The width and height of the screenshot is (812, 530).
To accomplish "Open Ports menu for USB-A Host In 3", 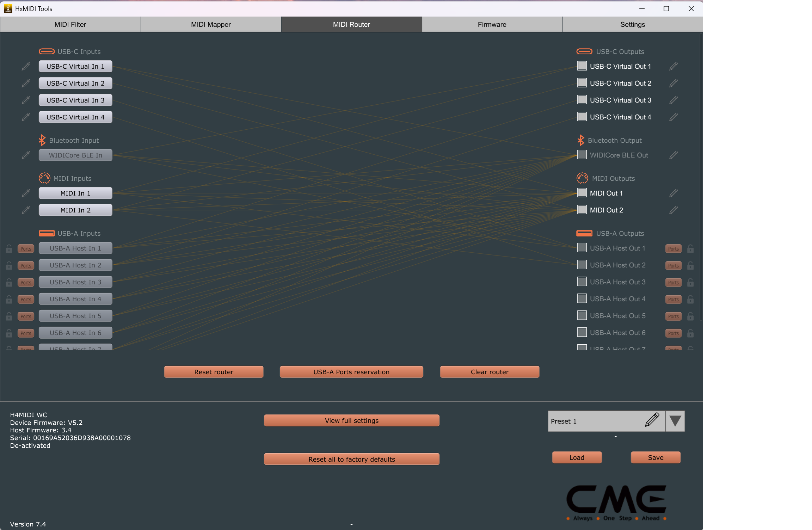I will click(26, 282).
